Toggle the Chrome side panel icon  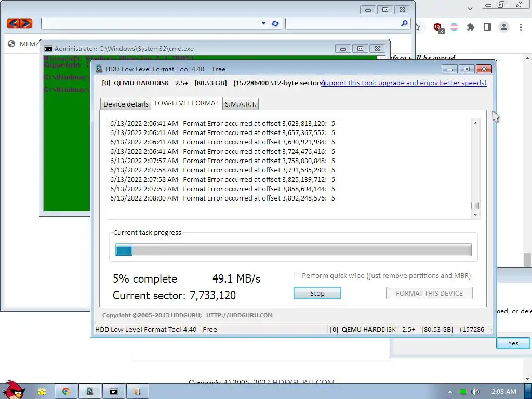[487, 27]
